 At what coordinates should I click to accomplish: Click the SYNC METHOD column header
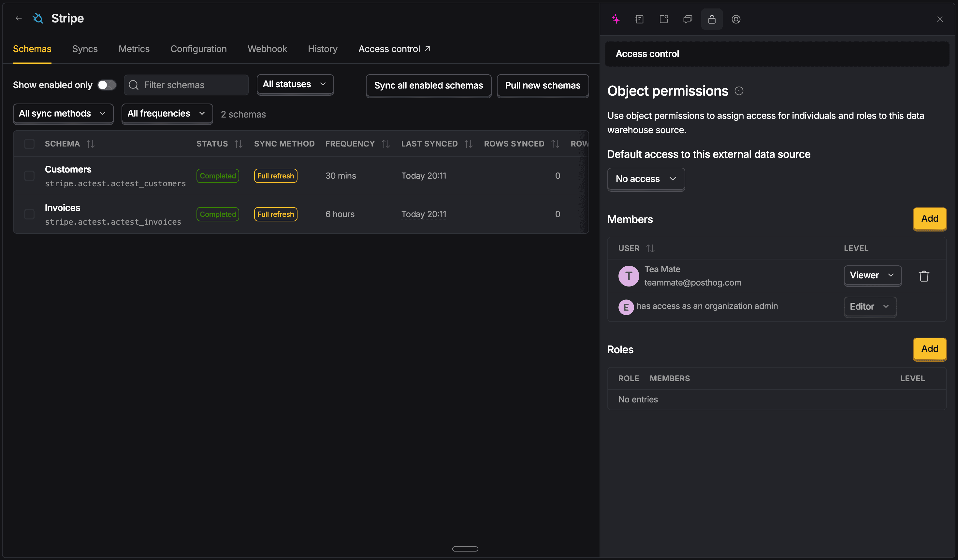click(x=284, y=144)
